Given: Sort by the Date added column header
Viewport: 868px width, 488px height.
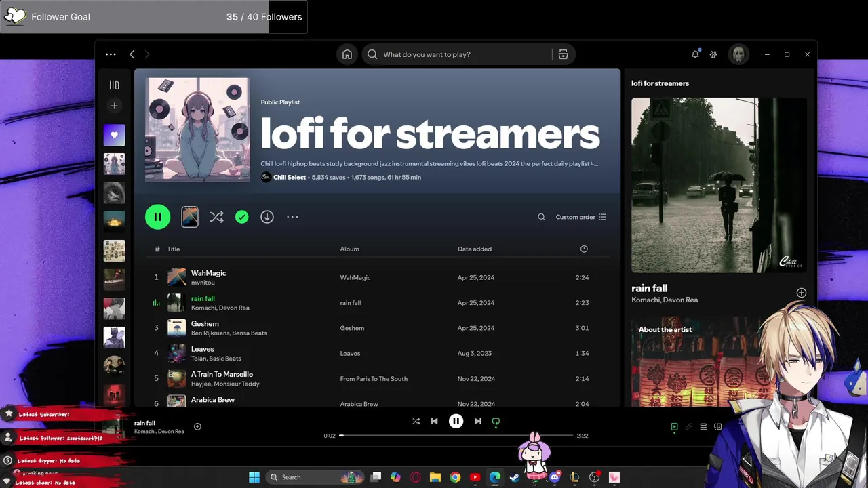Looking at the screenshot, I should [x=475, y=249].
